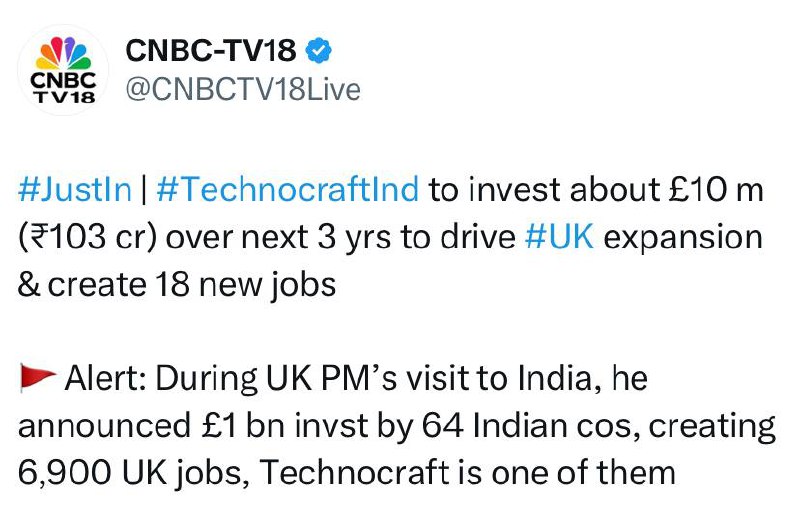Click the word "India" in alert line

pos(573,380)
